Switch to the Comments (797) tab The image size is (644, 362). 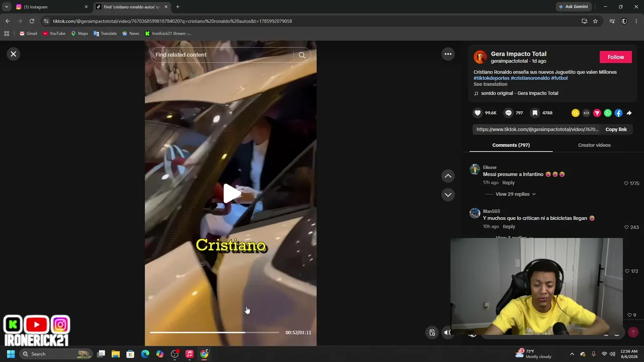tap(511, 145)
